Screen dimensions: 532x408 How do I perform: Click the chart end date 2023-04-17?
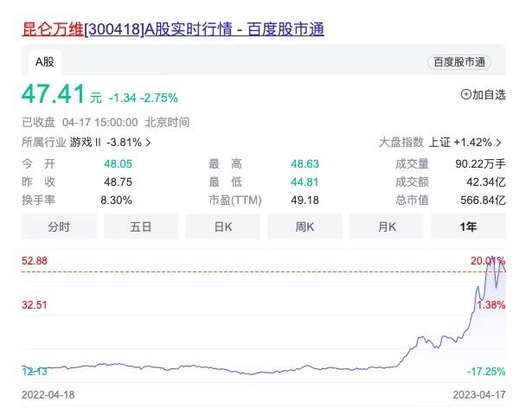pos(479,395)
